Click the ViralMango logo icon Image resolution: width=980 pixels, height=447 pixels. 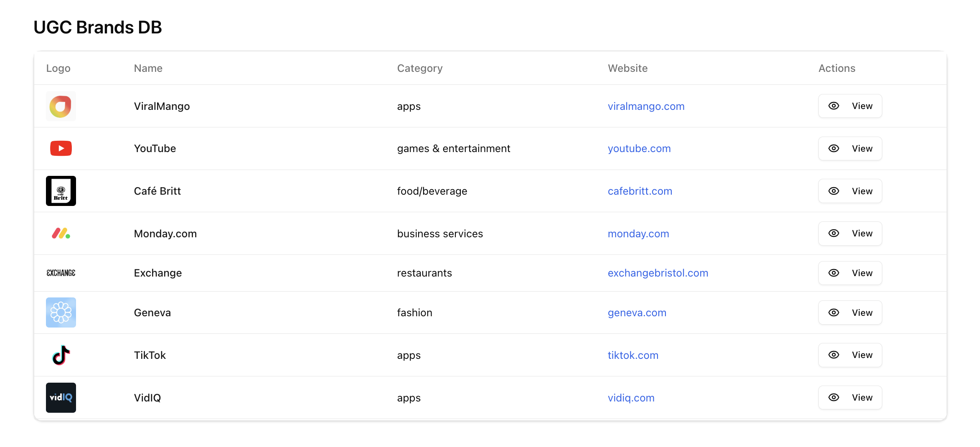61,106
